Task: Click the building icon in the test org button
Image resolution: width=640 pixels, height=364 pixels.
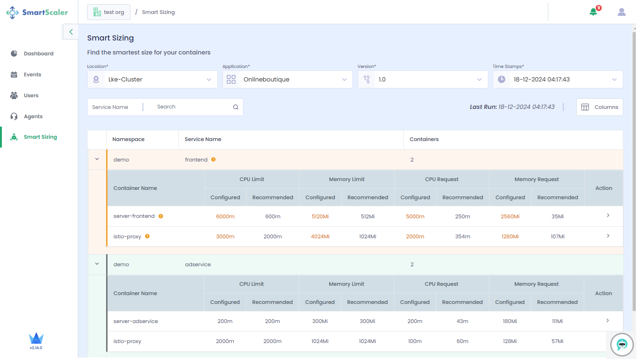Action: tap(97, 12)
